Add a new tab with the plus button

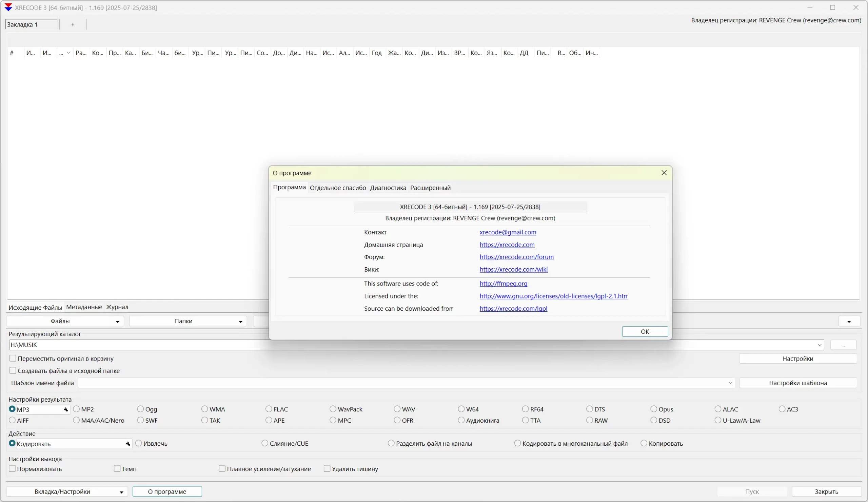[x=73, y=25]
